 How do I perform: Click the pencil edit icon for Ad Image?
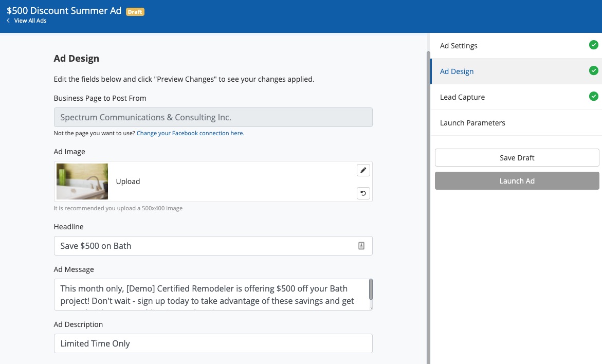363,170
